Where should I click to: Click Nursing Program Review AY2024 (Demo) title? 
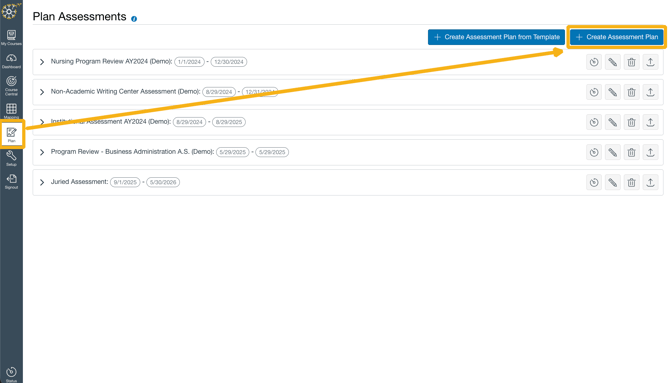[111, 62]
